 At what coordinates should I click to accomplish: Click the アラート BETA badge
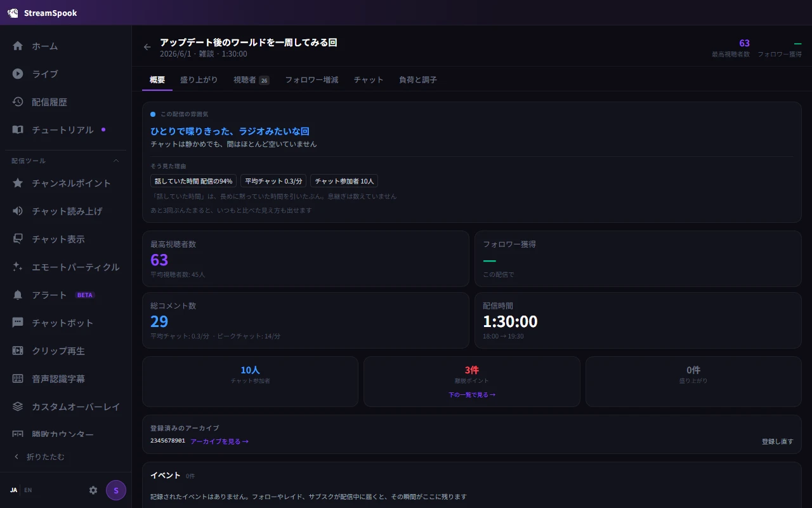point(85,295)
